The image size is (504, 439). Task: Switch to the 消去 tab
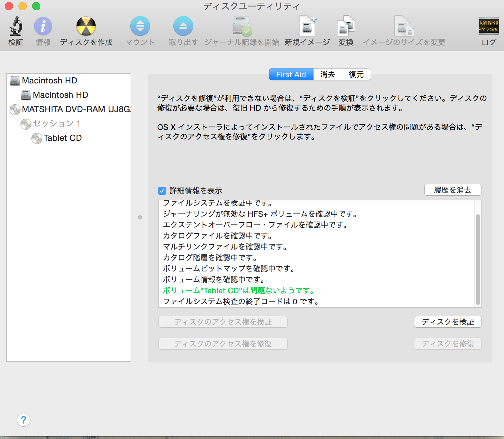click(327, 75)
